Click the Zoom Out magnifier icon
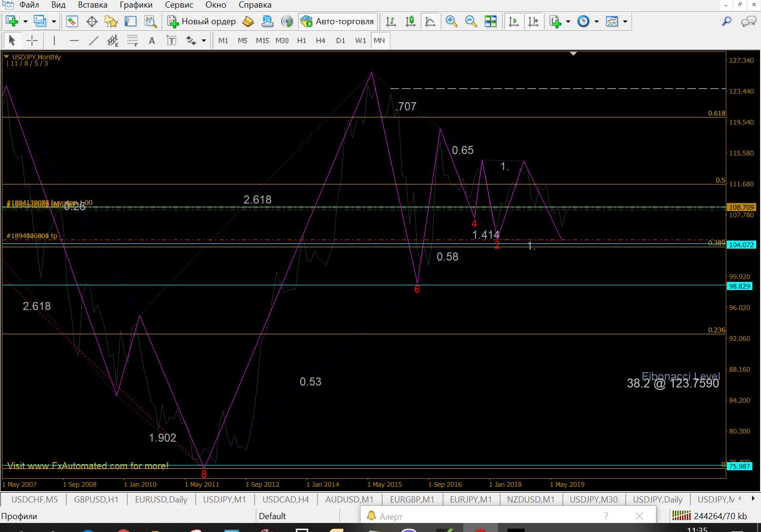This screenshot has height=532, width=761. (x=471, y=21)
